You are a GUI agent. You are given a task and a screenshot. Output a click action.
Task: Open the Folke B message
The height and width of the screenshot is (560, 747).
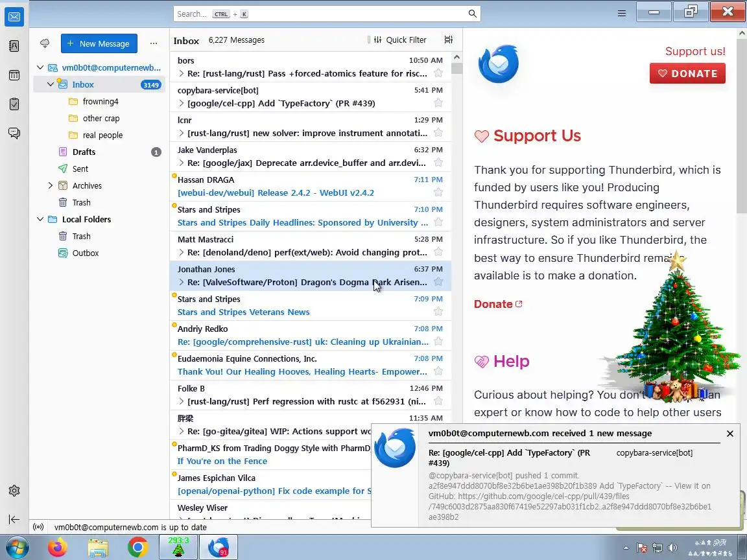tap(310, 395)
